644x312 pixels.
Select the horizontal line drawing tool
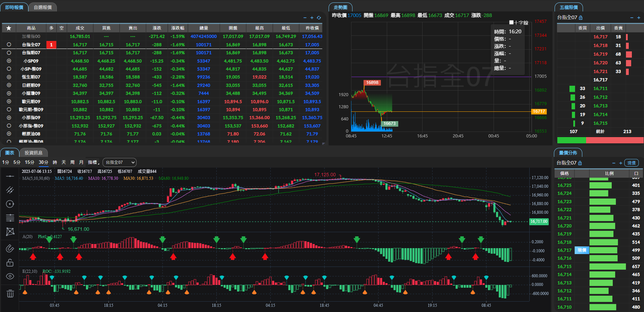10,176
